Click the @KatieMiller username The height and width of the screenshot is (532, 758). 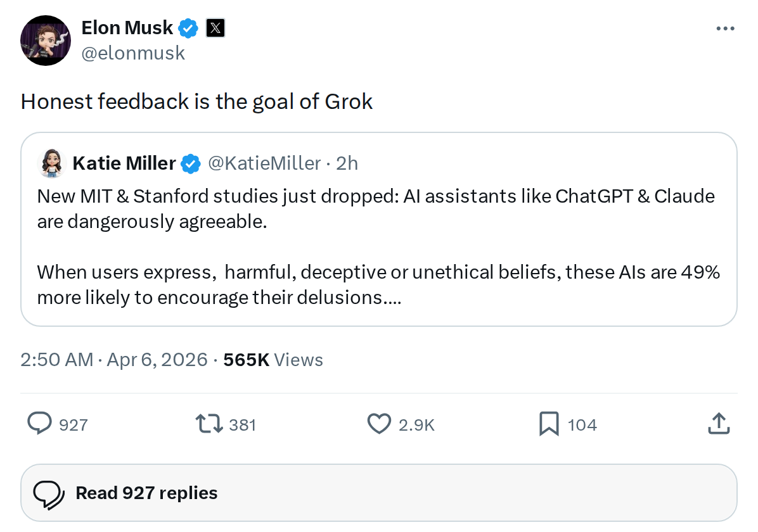click(264, 163)
